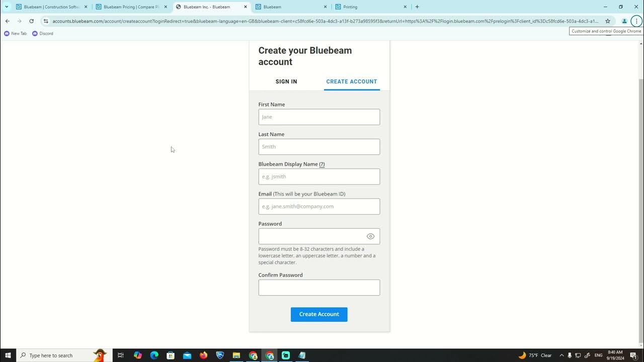This screenshot has height=362, width=644.
Task: Toggle password visibility eye icon
Action: (x=370, y=236)
